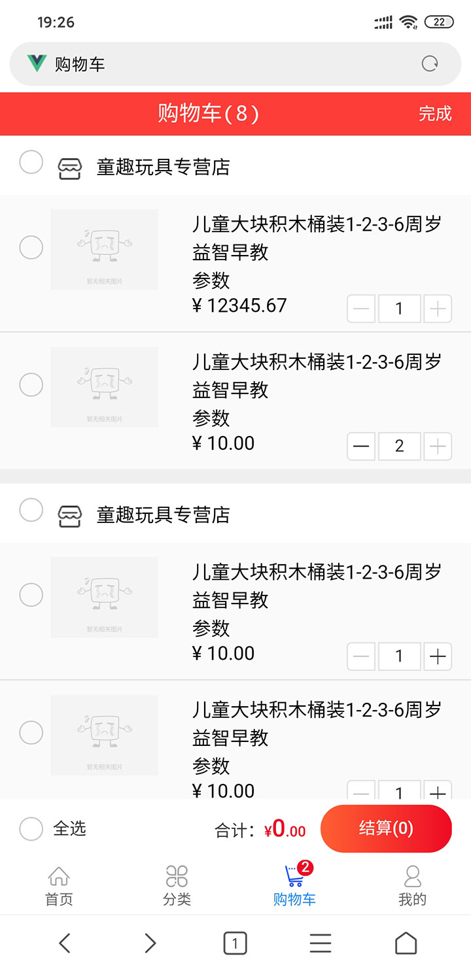Image resolution: width=471 pixels, height=980 pixels.
Task: Select all items with 全选 checkbox
Action: [x=31, y=829]
